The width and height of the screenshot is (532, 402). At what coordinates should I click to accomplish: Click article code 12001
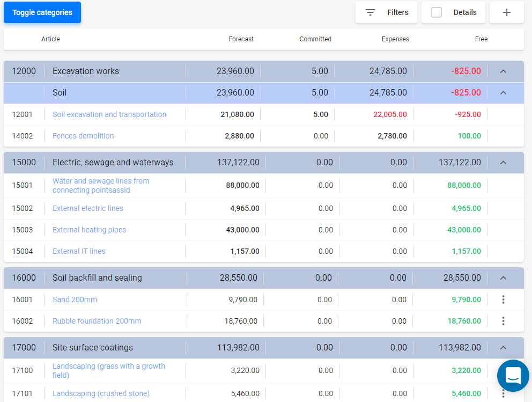(23, 114)
